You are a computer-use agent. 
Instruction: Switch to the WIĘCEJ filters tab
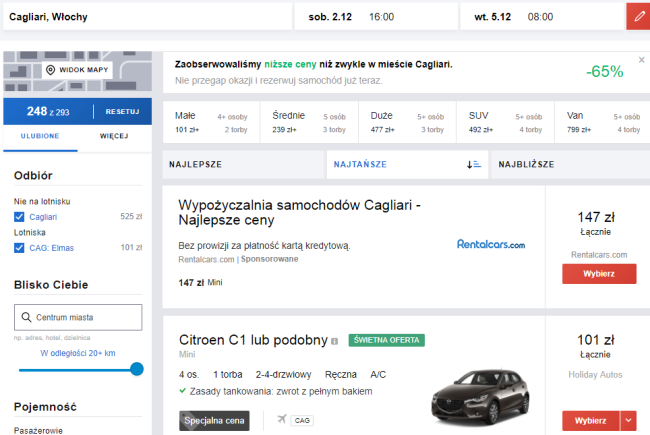pyautogui.click(x=114, y=136)
